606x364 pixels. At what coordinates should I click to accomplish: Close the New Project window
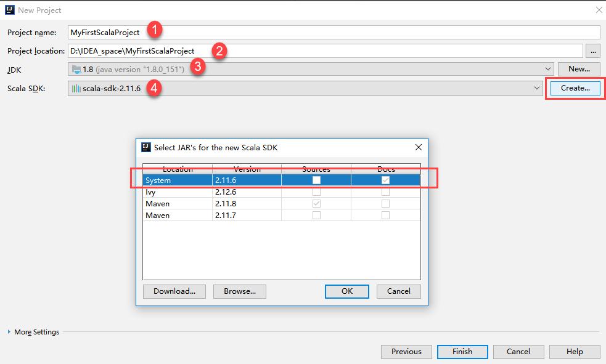click(599, 10)
